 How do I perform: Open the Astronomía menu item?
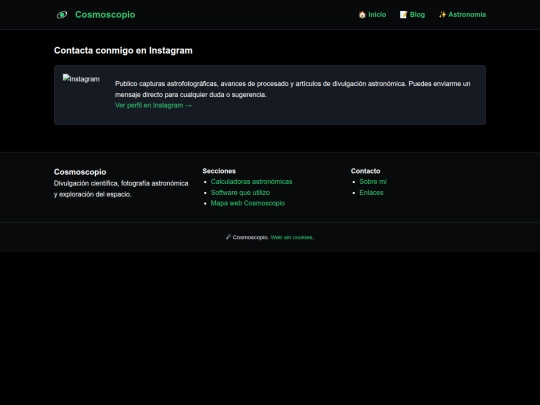[x=462, y=15]
